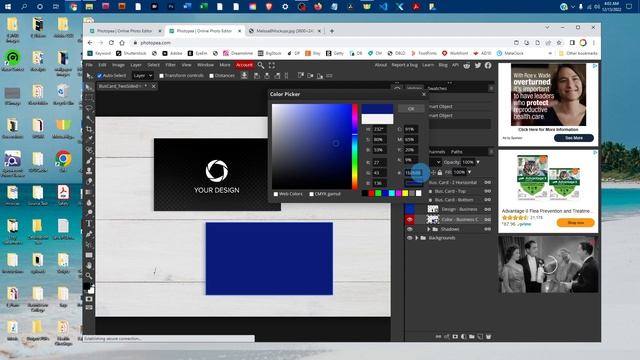Toggle the Auto-Select checkbox

[99, 76]
